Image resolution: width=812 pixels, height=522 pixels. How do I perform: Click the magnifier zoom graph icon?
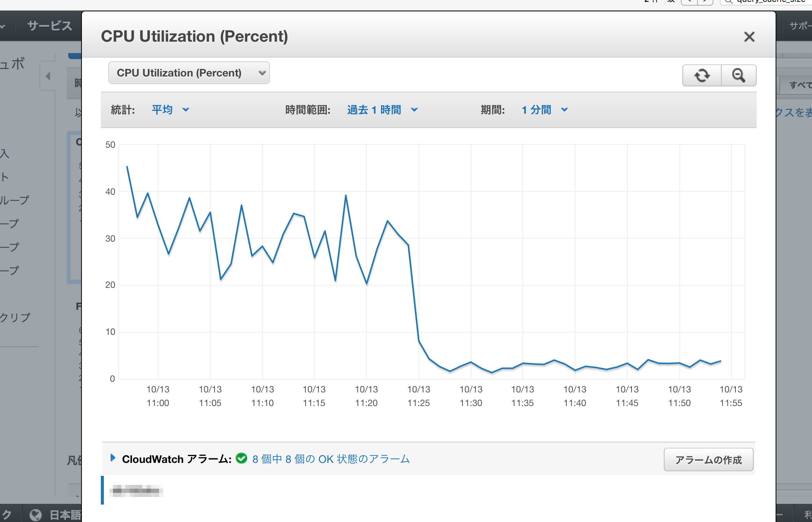738,75
